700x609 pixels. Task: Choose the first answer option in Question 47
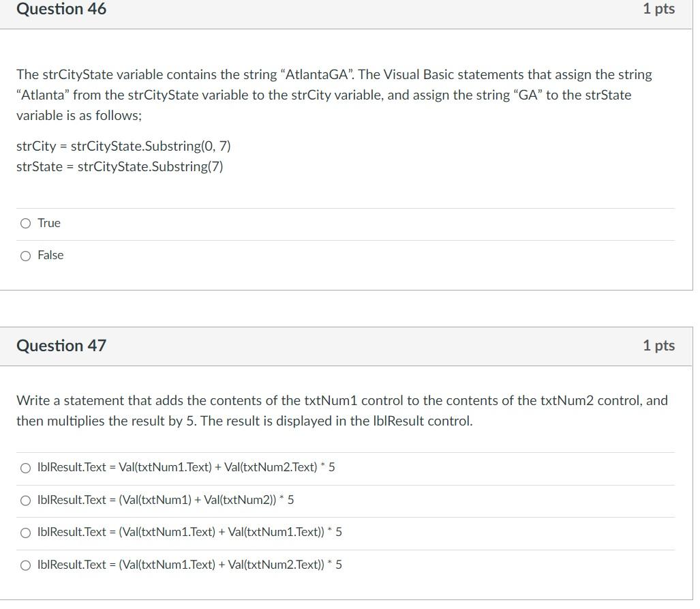click(x=25, y=467)
